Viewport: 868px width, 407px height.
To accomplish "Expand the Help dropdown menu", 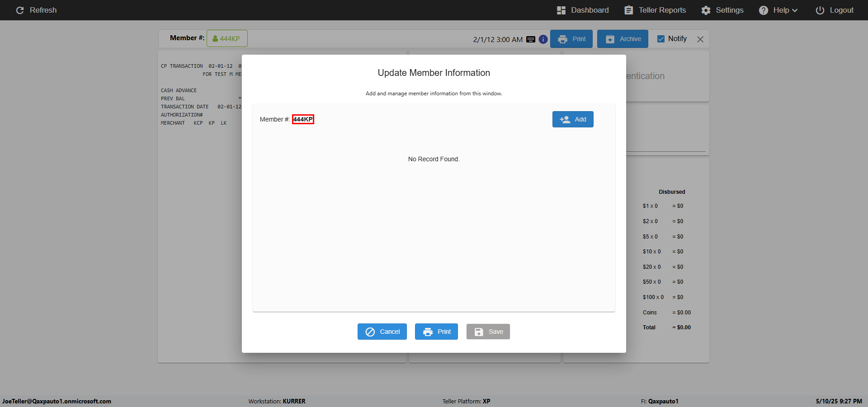I will 778,10.
